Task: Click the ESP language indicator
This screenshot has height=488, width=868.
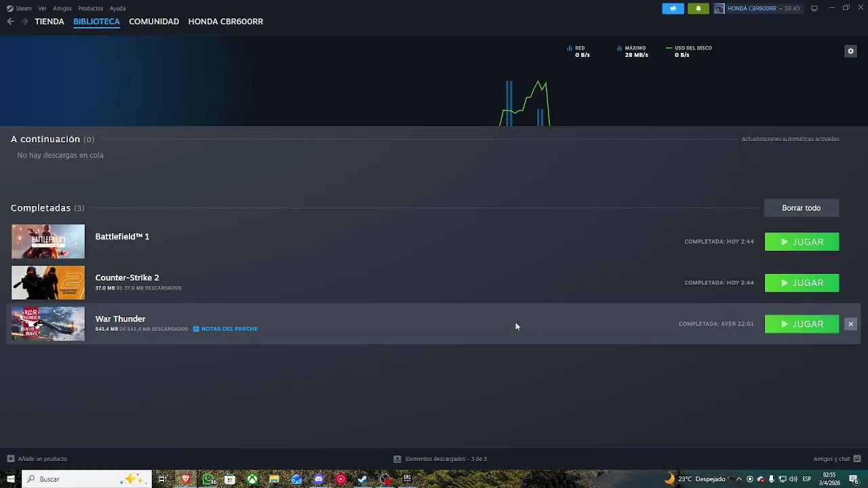Action: 807,479
